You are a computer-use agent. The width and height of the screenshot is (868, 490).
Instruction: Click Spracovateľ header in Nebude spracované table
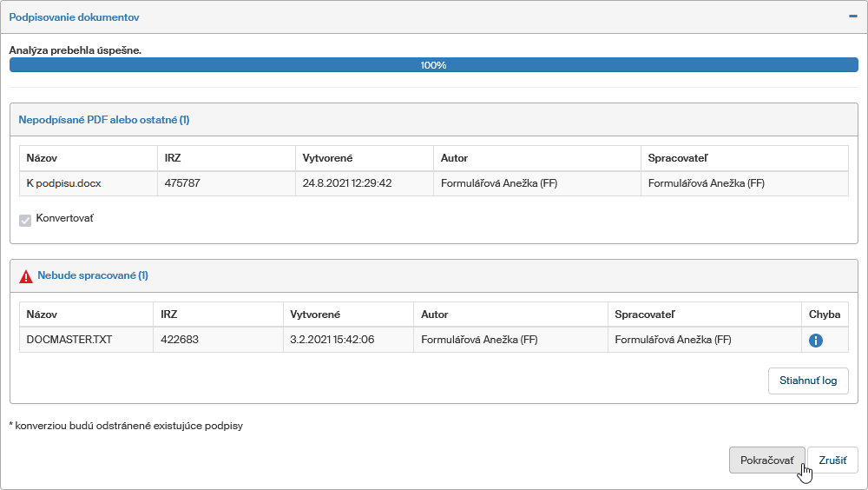(x=644, y=315)
